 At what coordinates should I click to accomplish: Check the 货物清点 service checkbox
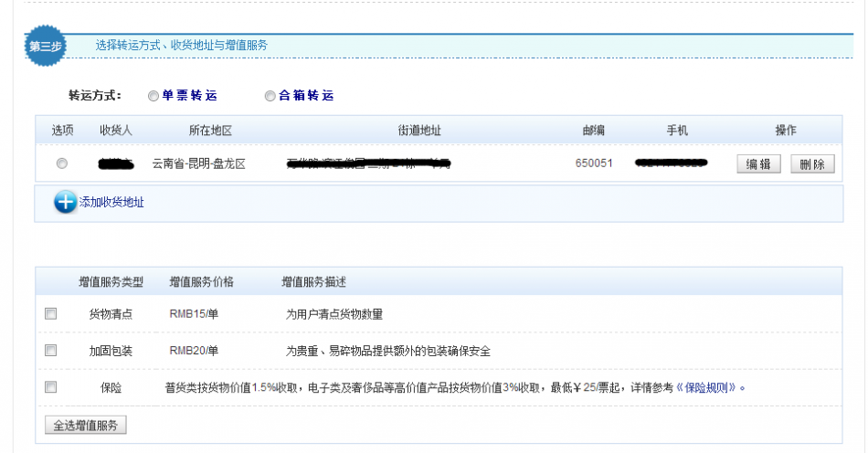pyautogui.click(x=51, y=313)
